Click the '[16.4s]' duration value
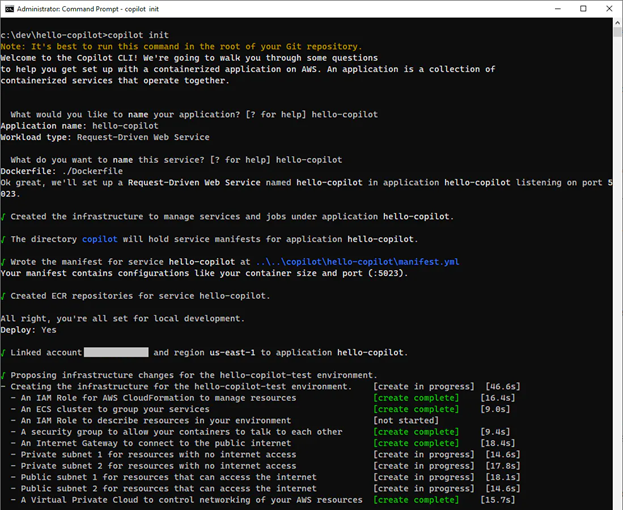The height and width of the screenshot is (510, 623). pos(497,398)
